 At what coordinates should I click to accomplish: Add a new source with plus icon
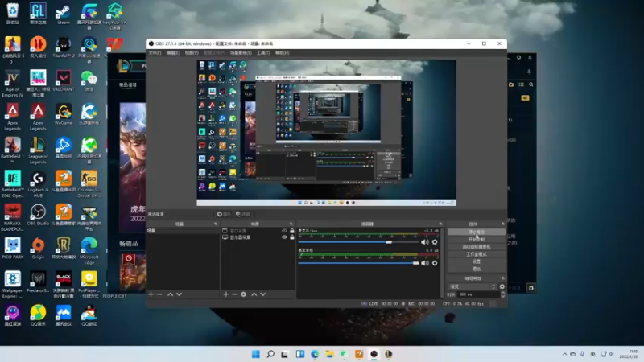tap(225, 294)
